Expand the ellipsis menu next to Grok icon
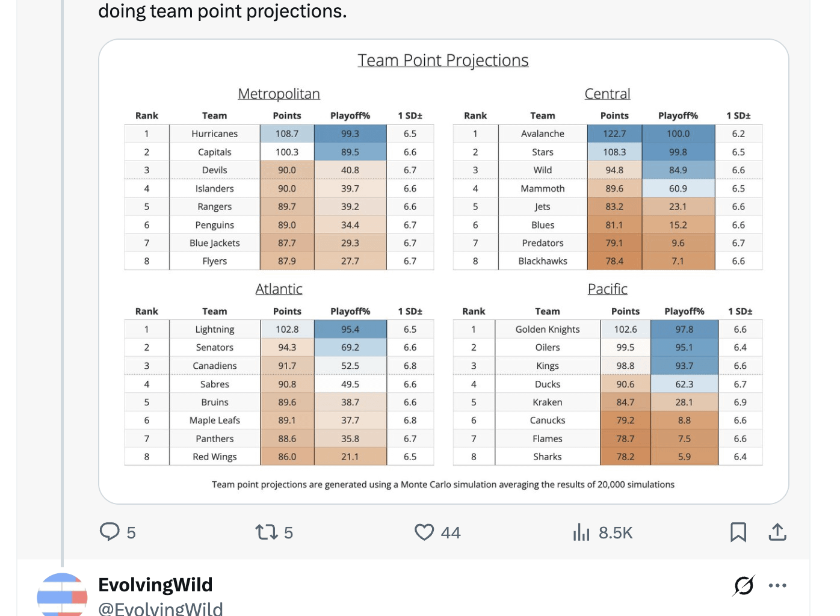Image resolution: width=840 pixels, height=616 pixels. click(x=777, y=585)
